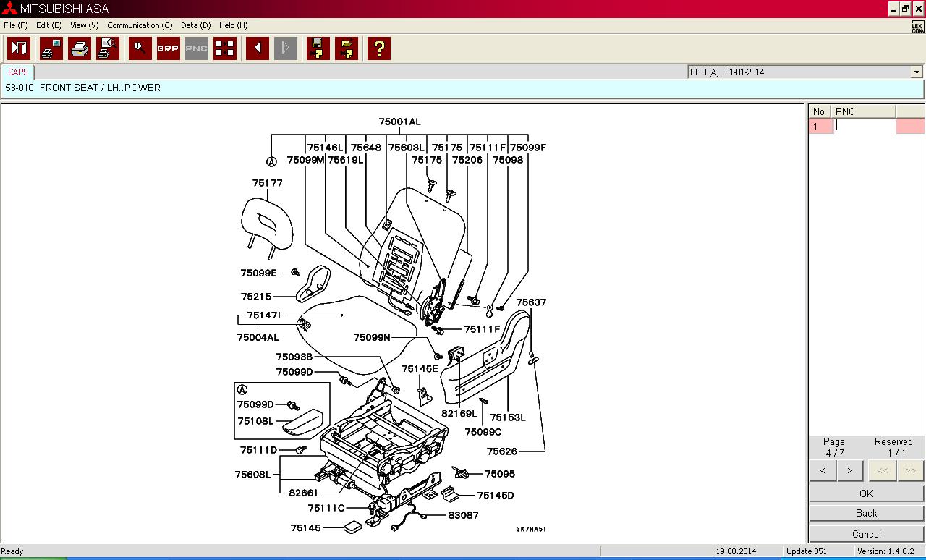926x560 pixels.
Task: Open the Data (D) menu
Action: point(195,25)
